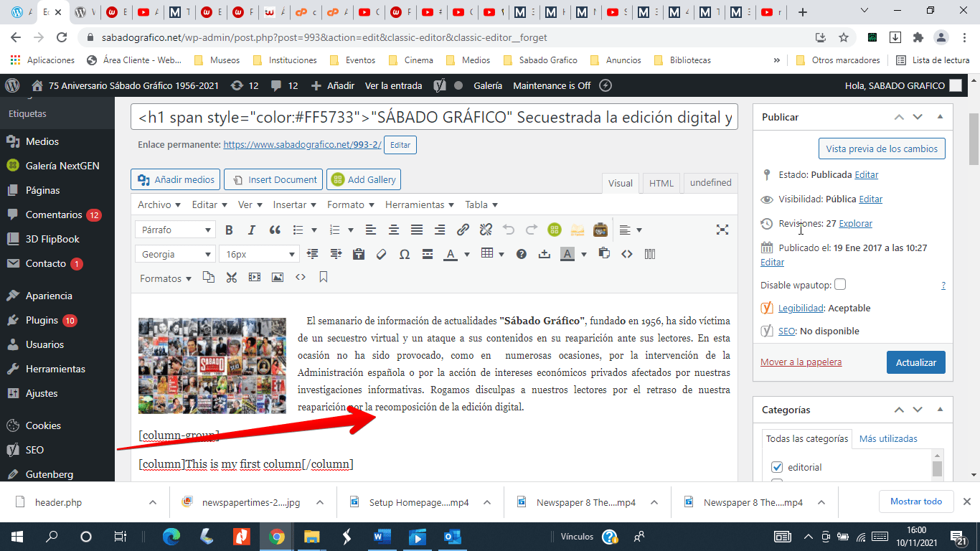The height and width of the screenshot is (551, 980).
Task: Click the magazine covers collage image
Action: (212, 366)
